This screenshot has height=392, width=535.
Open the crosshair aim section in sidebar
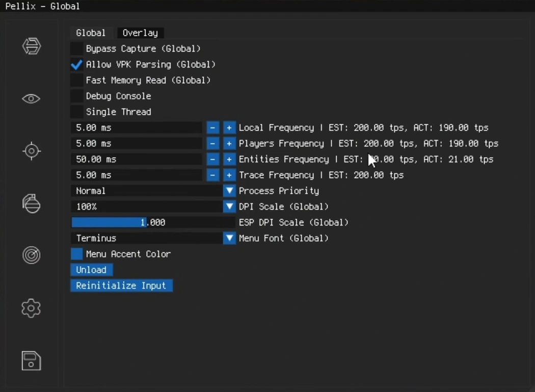click(x=32, y=151)
